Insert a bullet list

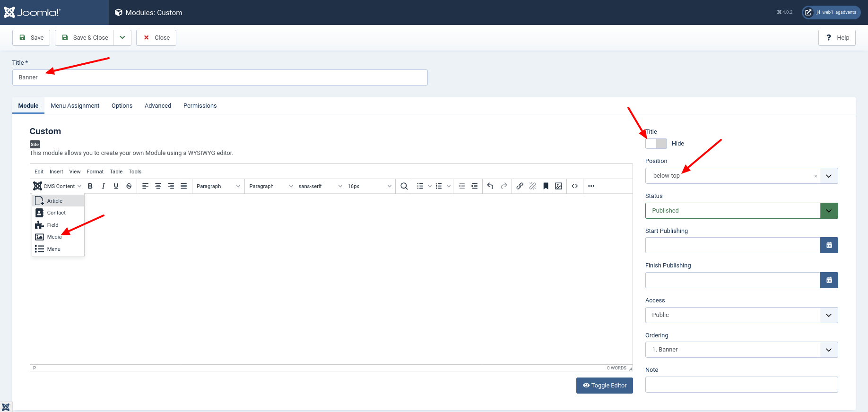click(420, 186)
